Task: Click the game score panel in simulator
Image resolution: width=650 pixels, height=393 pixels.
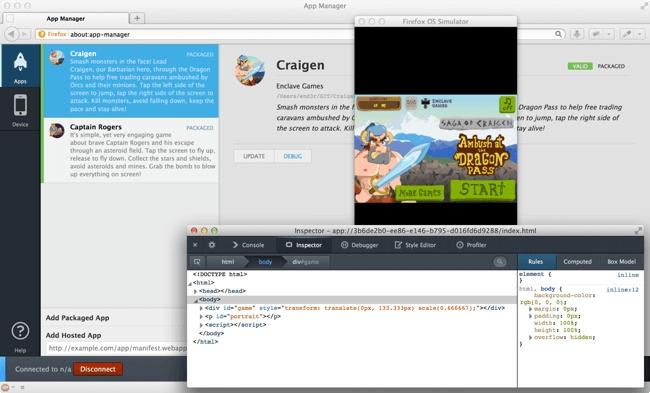Action: (x=379, y=104)
